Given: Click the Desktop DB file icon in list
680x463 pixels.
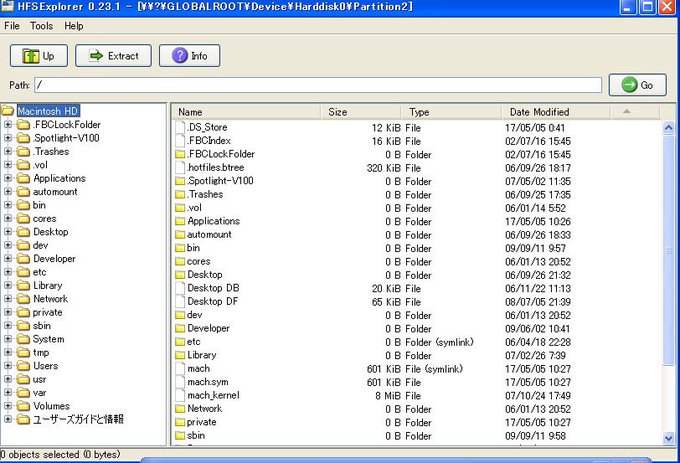Looking at the screenshot, I should pyautogui.click(x=180, y=288).
